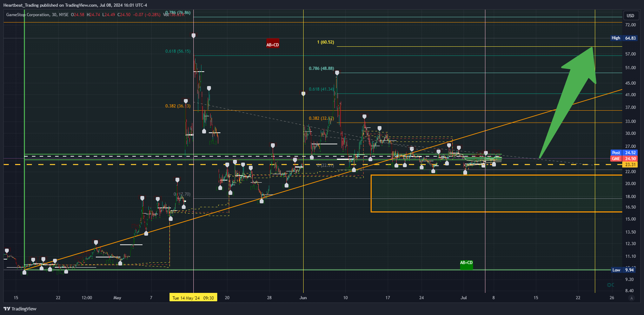Click the 72.00 price axis label
Screen dimensions: 644x315
click(630, 25)
